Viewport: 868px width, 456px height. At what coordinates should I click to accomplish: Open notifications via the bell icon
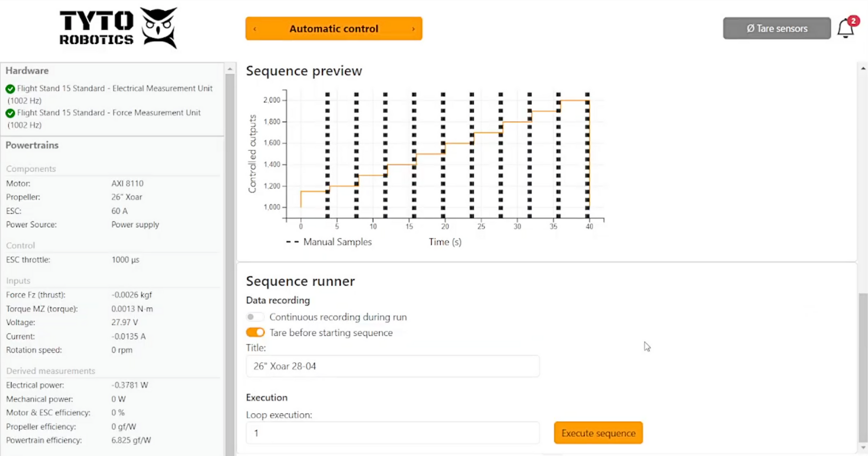[x=845, y=28]
